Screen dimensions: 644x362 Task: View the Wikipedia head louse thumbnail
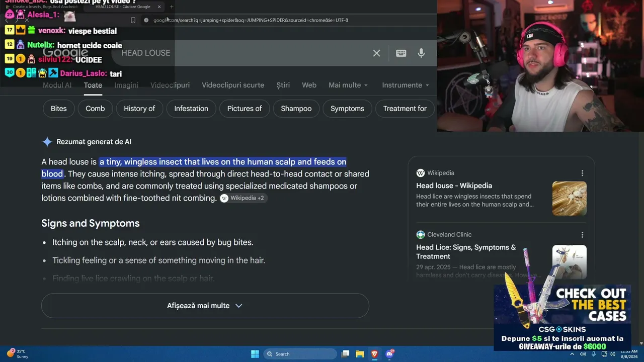click(570, 199)
